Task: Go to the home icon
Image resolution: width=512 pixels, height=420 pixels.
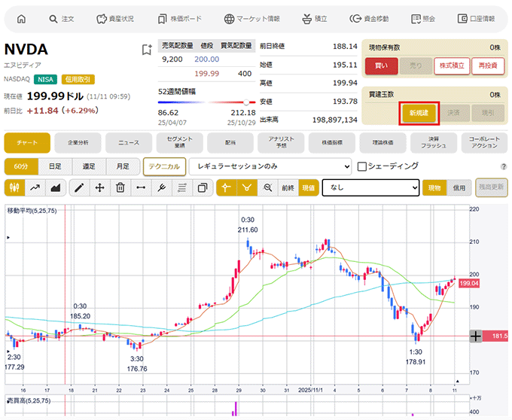Action: (21, 18)
